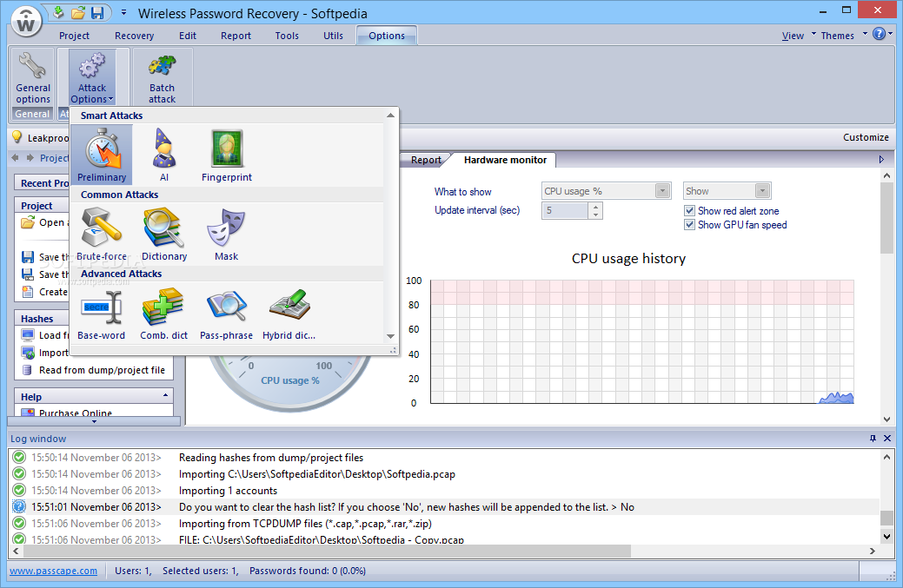
Task: Open the View dropdown menu
Action: click(798, 35)
